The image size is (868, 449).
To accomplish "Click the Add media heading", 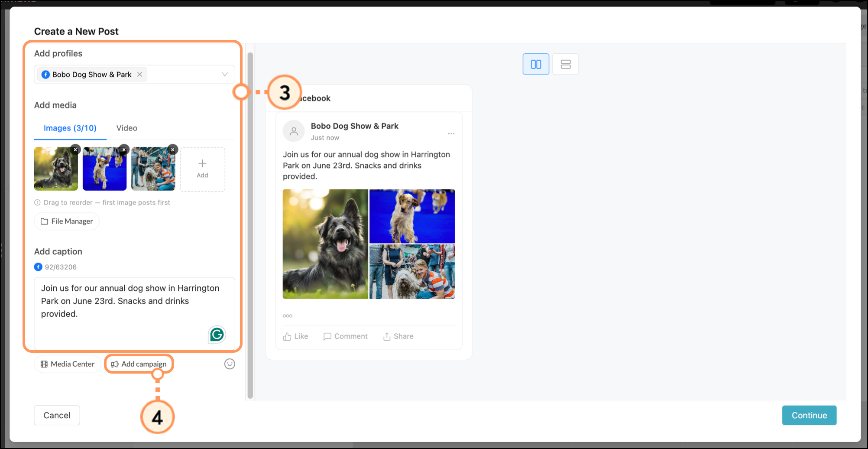I will pyautogui.click(x=55, y=105).
